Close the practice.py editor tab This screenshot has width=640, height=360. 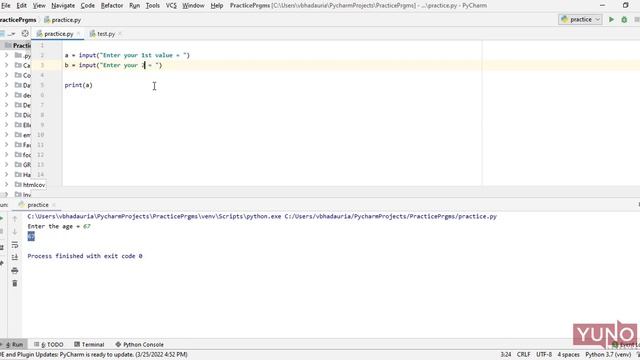pyautogui.click(x=78, y=34)
